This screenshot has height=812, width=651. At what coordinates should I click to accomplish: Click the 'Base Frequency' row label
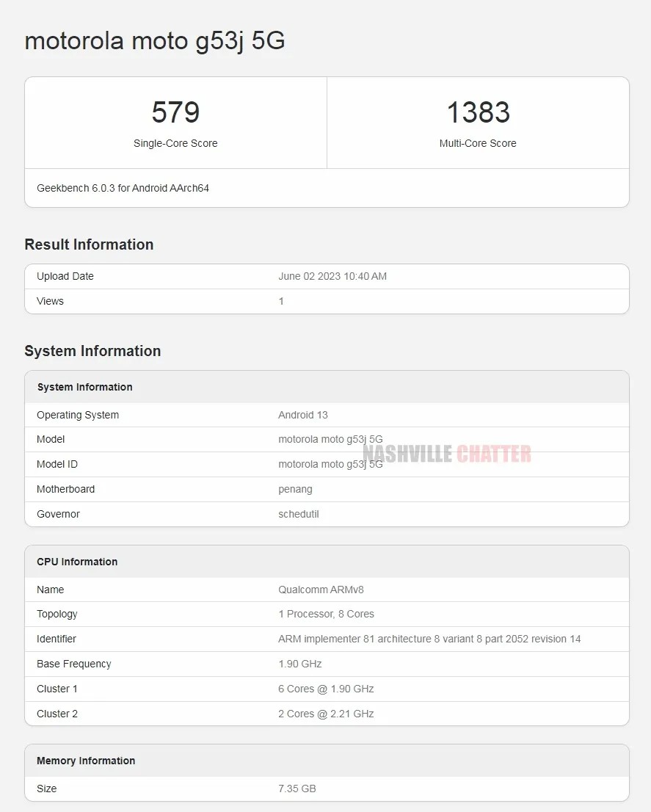pyautogui.click(x=74, y=664)
